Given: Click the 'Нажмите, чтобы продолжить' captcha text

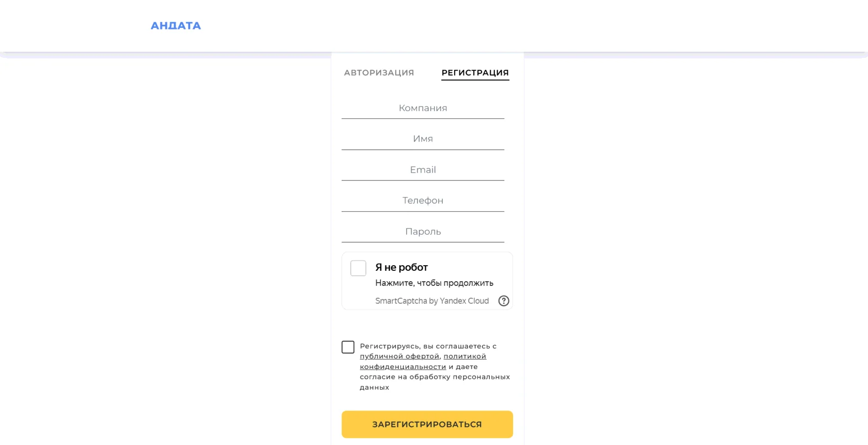Looking at the screenshot, I should tap(434, 283).
